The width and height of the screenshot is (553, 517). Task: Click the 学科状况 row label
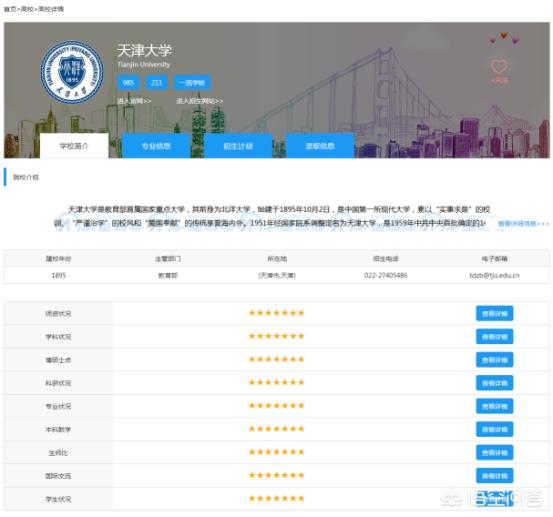(58, 337)
